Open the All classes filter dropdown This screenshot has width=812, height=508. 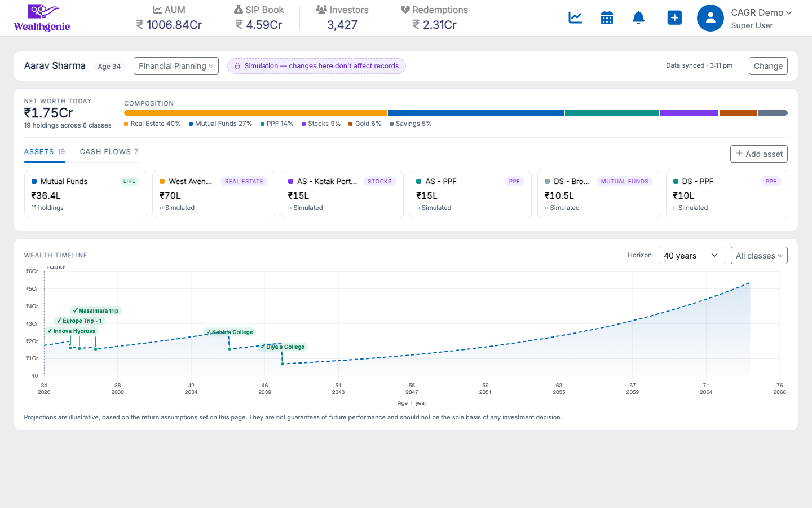click(759, 256)
